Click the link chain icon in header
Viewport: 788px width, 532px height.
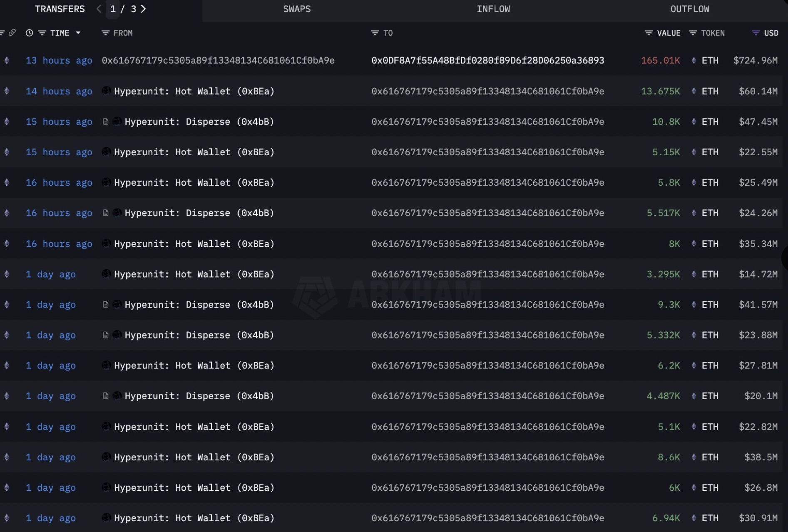12,32
